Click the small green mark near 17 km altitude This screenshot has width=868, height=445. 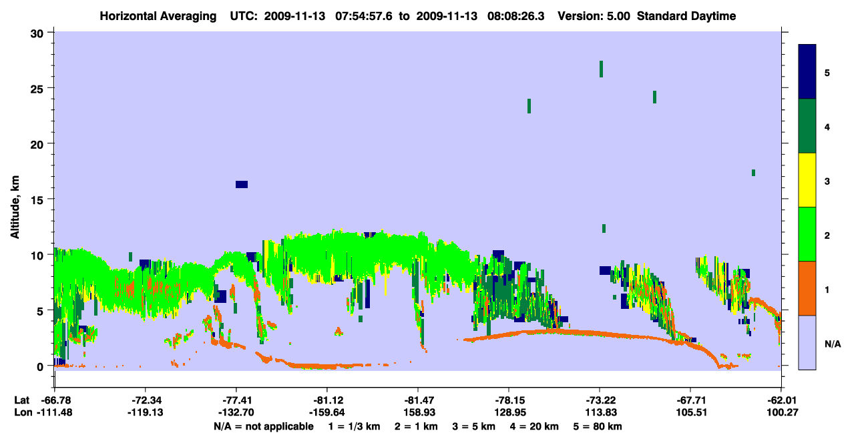click(753, 173)
